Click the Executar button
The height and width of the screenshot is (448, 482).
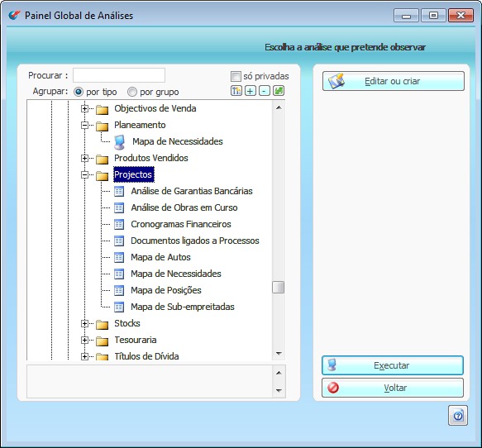(x=393, y=365)
